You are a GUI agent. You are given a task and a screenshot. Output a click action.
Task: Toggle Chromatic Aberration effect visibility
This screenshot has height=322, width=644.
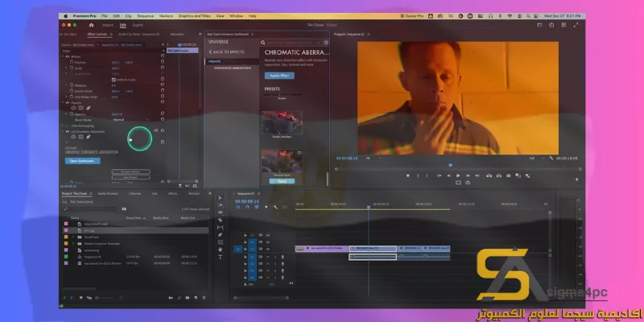tap(68, 131)
